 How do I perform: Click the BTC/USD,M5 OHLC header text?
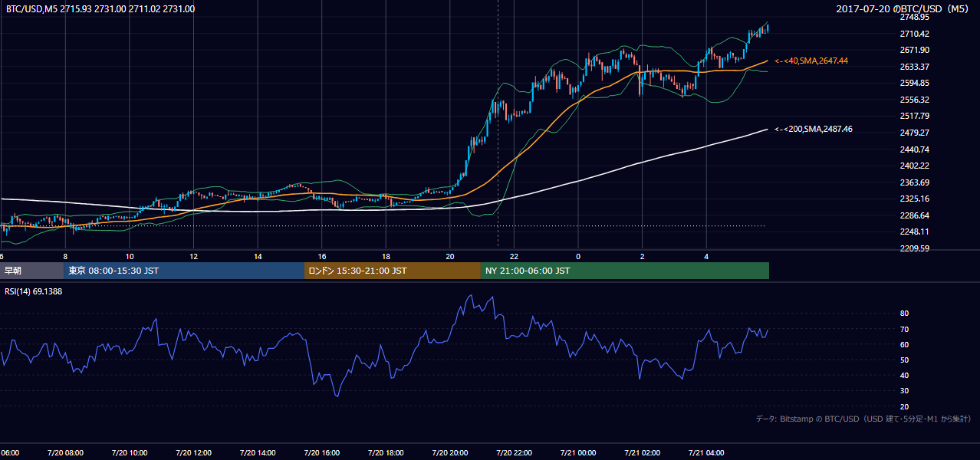tap(100, 9)
